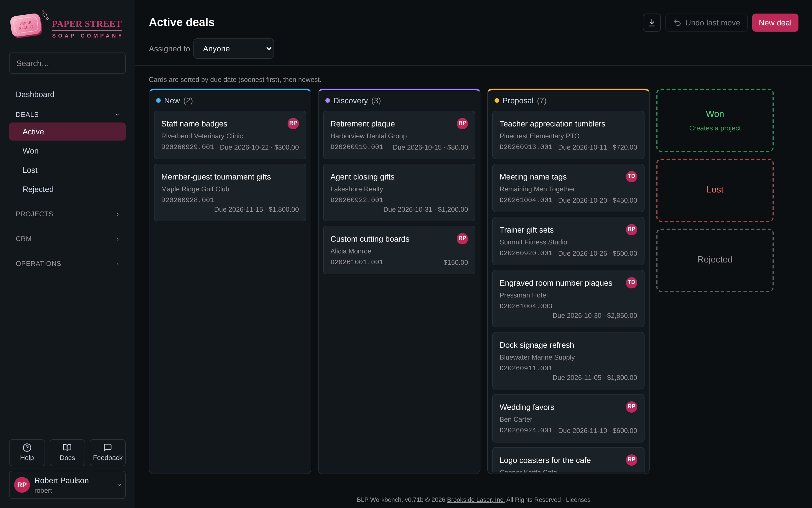Open the Robert Paulson user menu chevron
Viewport: 812px width, 508px height.
(119, 485)
